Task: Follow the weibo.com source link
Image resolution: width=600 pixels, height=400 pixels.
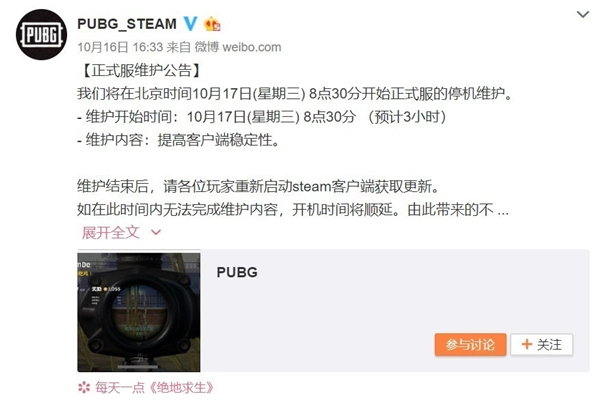Action: point(252,47)
